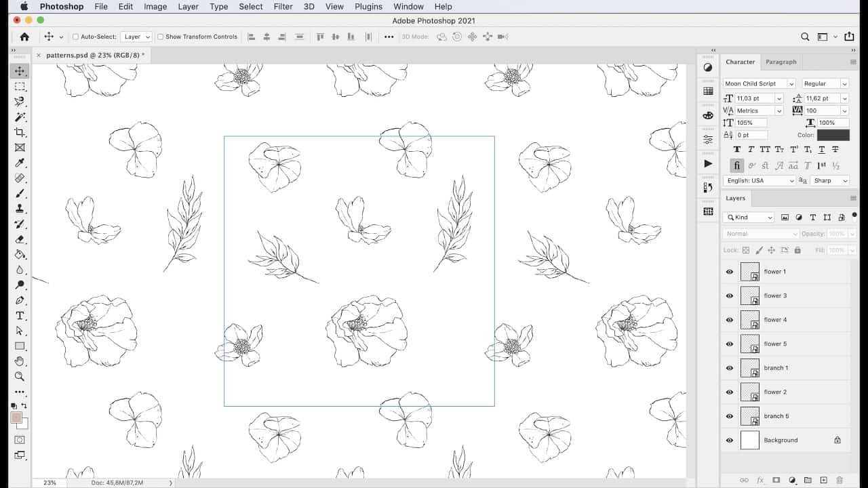Enable Show Transform Controls checkbox
This screenshot has height=488, width=868.
coord(161,37)
